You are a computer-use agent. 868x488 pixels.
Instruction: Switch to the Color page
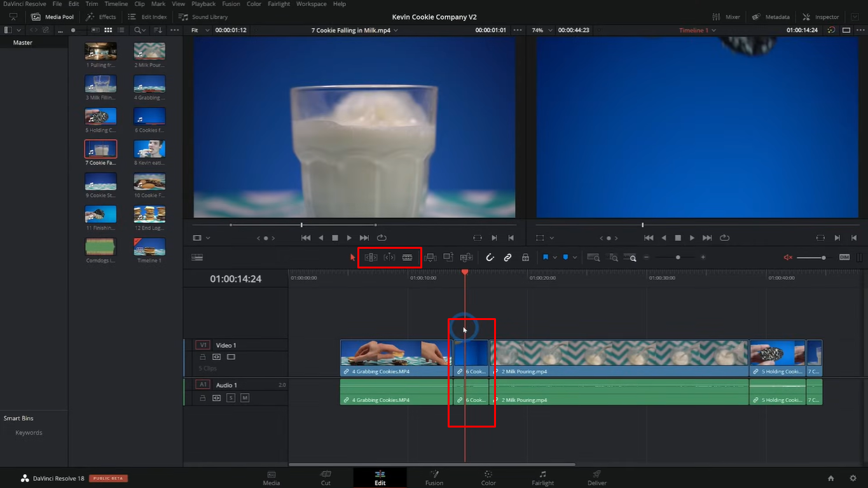tap(488, 478)
